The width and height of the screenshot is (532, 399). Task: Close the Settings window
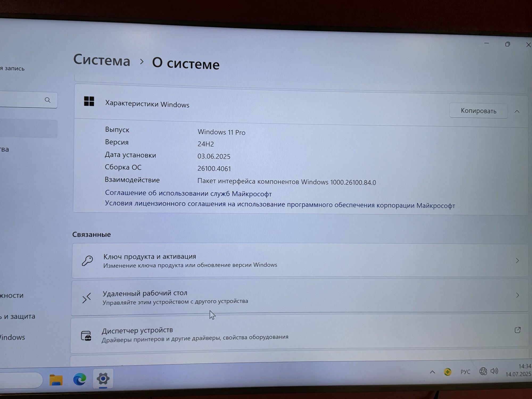(529, 45)
